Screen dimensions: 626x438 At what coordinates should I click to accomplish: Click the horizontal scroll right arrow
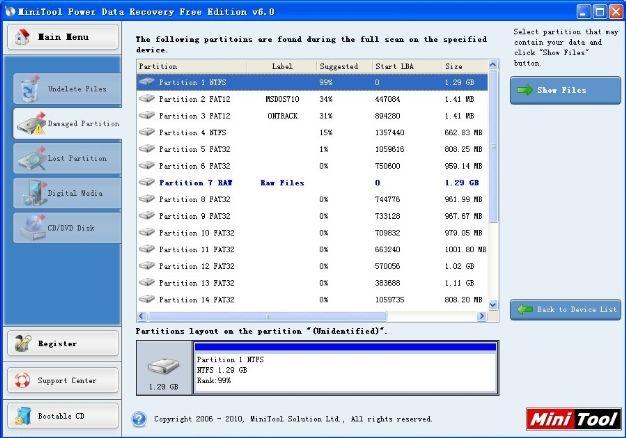(482, 316)
